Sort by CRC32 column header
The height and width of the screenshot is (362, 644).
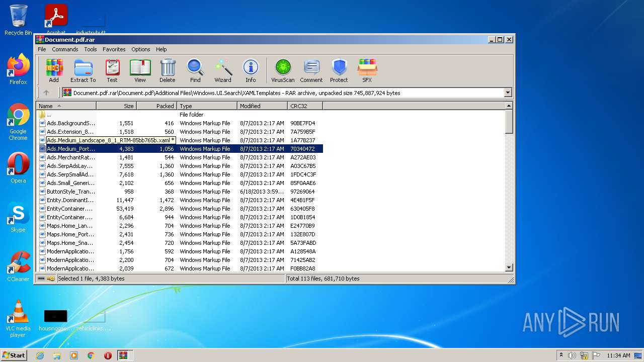point(305,106)
